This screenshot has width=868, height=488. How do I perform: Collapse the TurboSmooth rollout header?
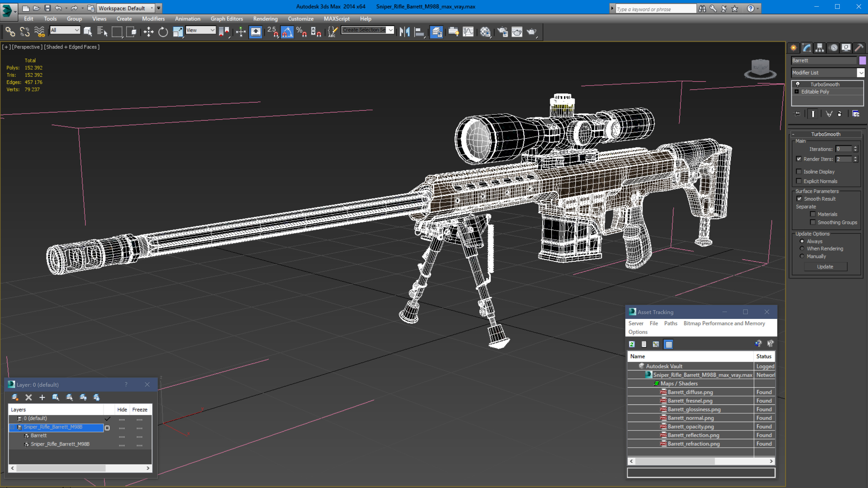coord(826,134)
